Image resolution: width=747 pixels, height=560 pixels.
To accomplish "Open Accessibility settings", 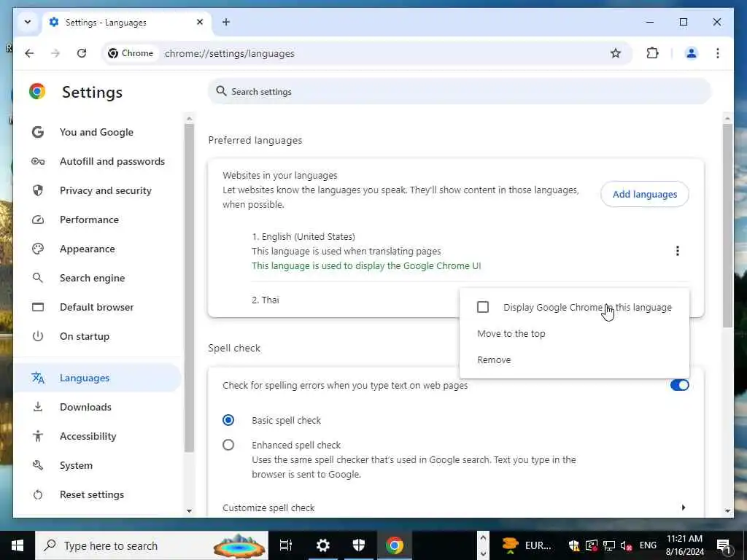I will 88,436.
